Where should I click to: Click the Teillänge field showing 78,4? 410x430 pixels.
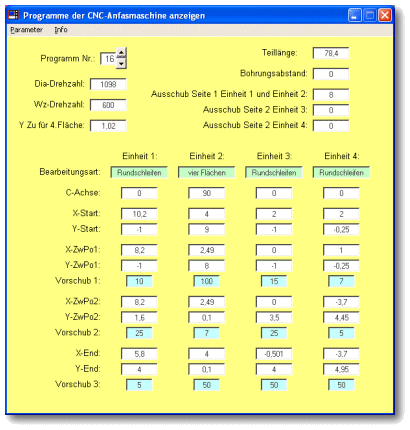coord(331,53)
